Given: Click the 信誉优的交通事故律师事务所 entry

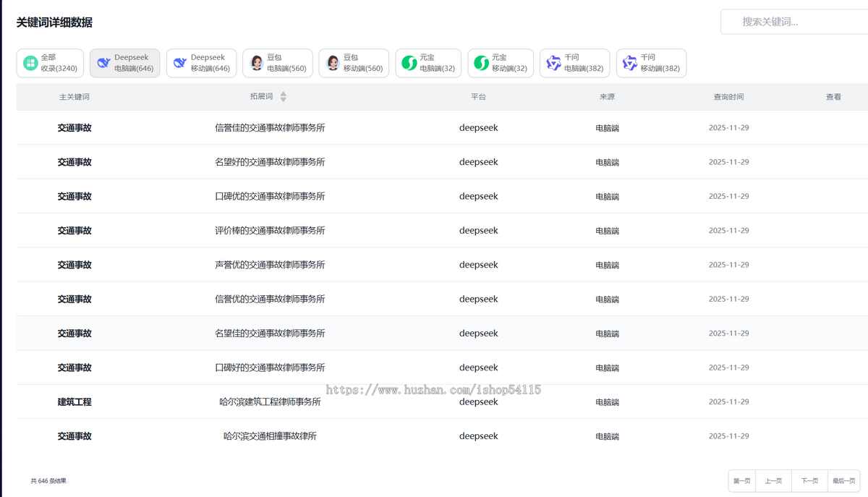Looking at the screenshot, I should tap(270, 299).
